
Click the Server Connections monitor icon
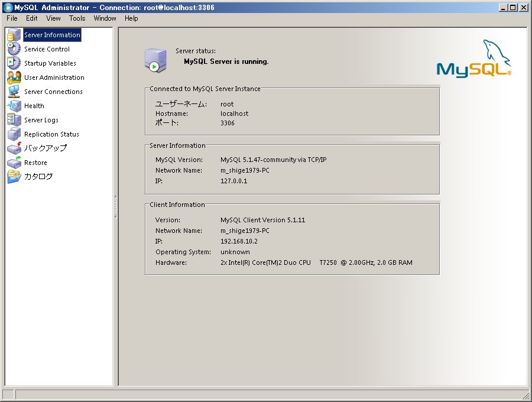[14, 92]
